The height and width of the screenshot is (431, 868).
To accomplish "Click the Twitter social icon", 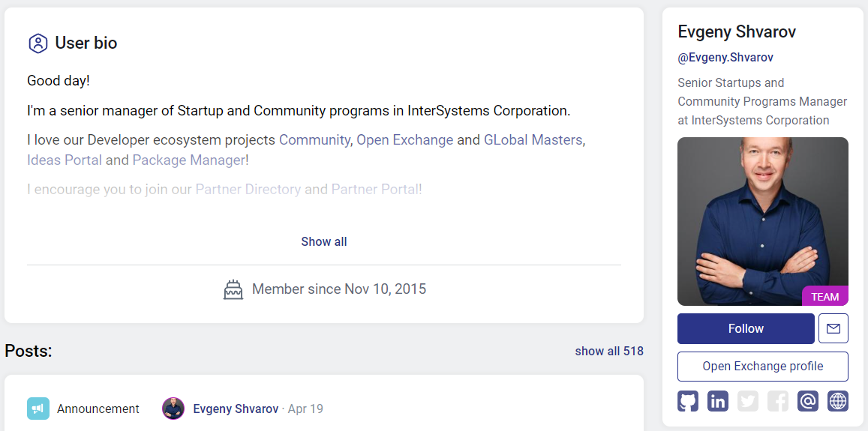I will [748, 401].
